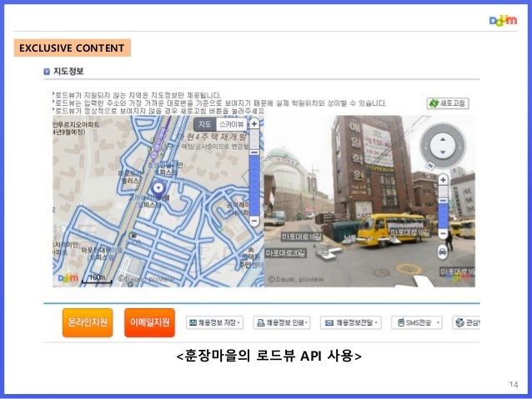Click page number 14
This screenshot has height=399, width=532.
click(514, 384)
